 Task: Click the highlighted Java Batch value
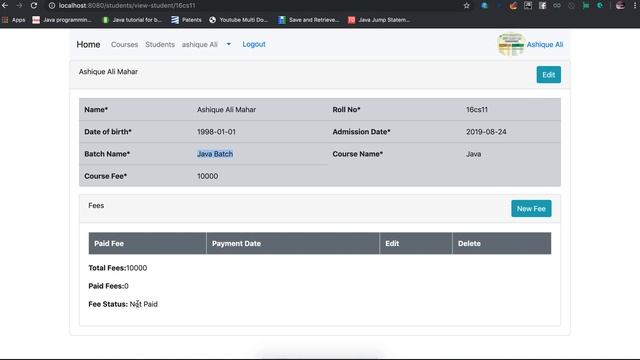point(215,154)
